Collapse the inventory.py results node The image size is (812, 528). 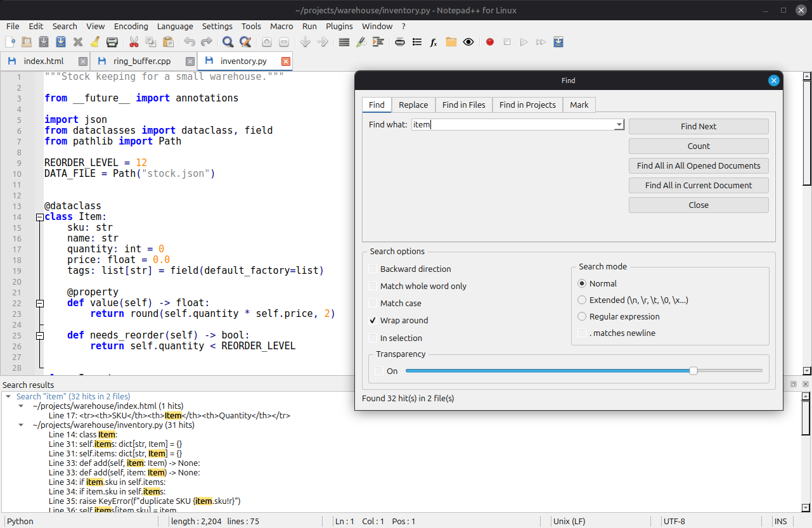[x=21, y=425]
